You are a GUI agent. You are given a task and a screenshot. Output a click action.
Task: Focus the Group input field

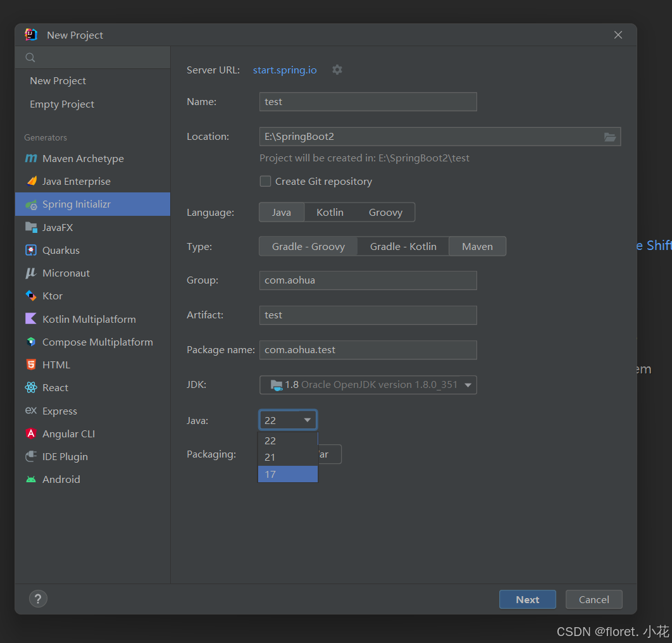368,280
